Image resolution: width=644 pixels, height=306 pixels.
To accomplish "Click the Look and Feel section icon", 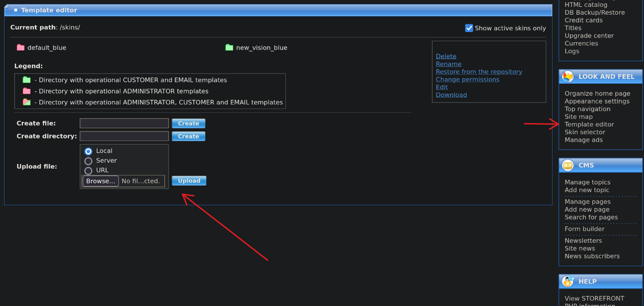I will [568, 76].
